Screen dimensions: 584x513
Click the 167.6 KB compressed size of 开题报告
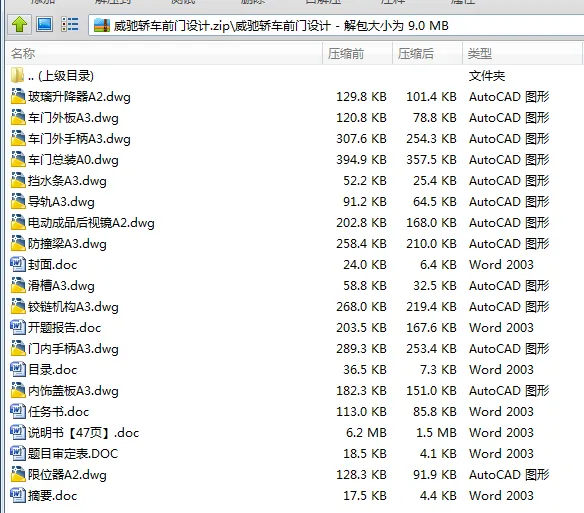coord(431,327)
